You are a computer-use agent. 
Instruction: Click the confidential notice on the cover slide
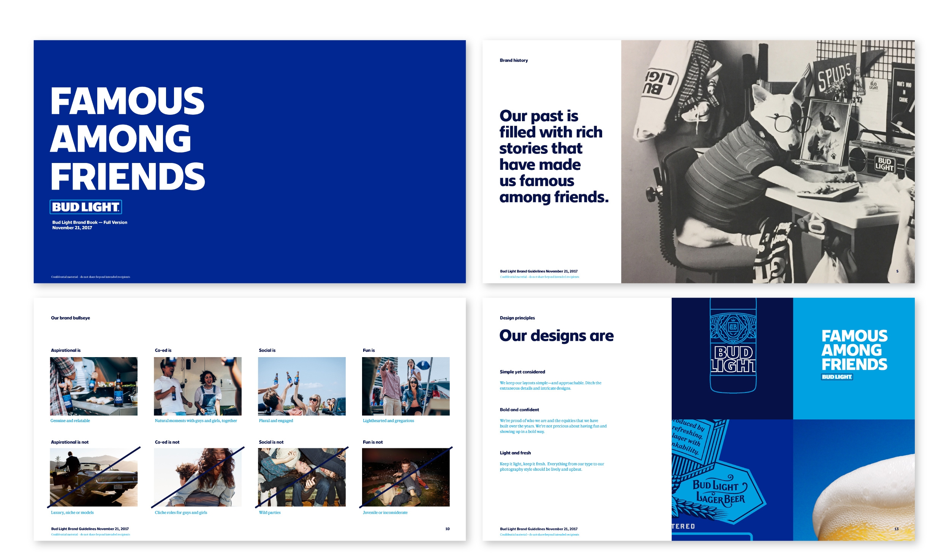[90, 277]
